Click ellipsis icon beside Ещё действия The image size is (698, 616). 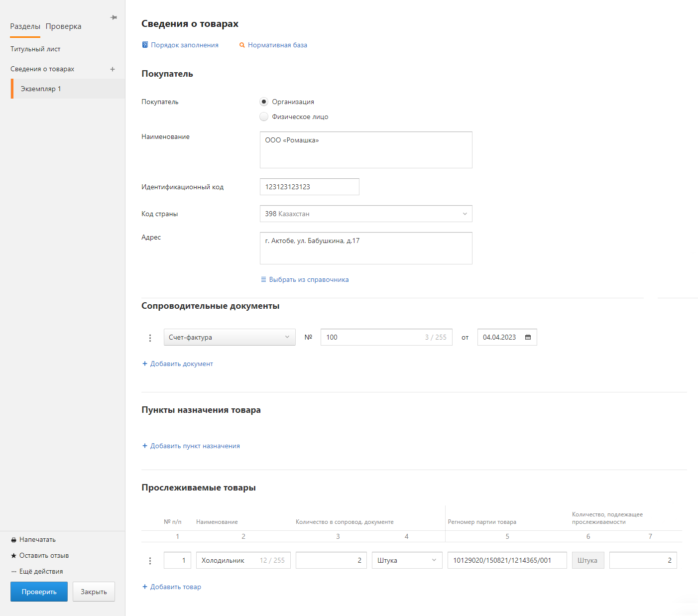14,572
